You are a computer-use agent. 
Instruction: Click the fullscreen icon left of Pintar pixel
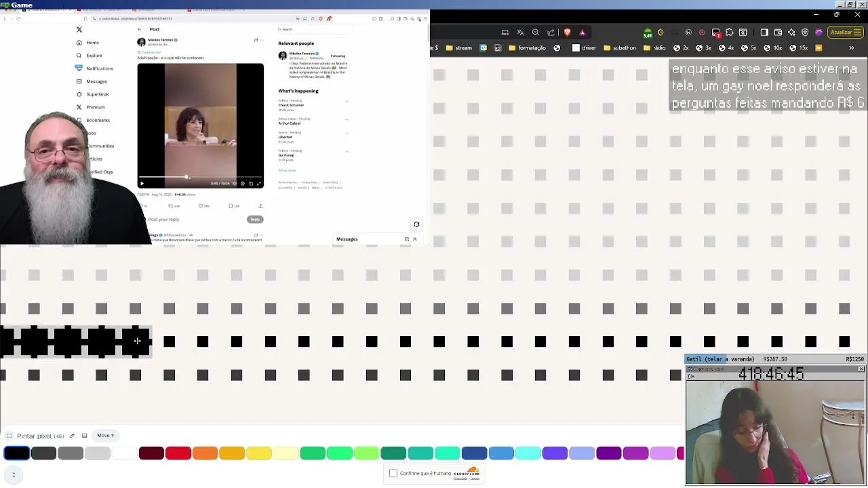(x=9, y=436)
